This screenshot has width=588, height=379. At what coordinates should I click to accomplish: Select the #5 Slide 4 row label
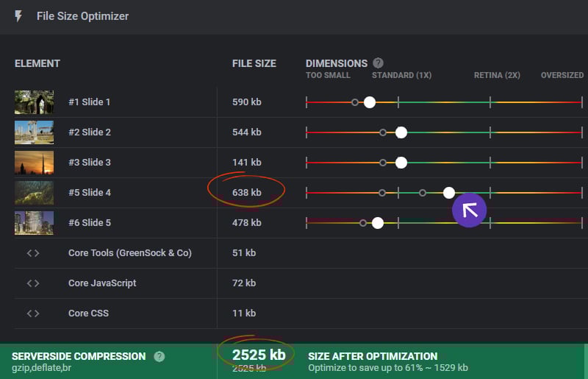(x=90, y=193)
